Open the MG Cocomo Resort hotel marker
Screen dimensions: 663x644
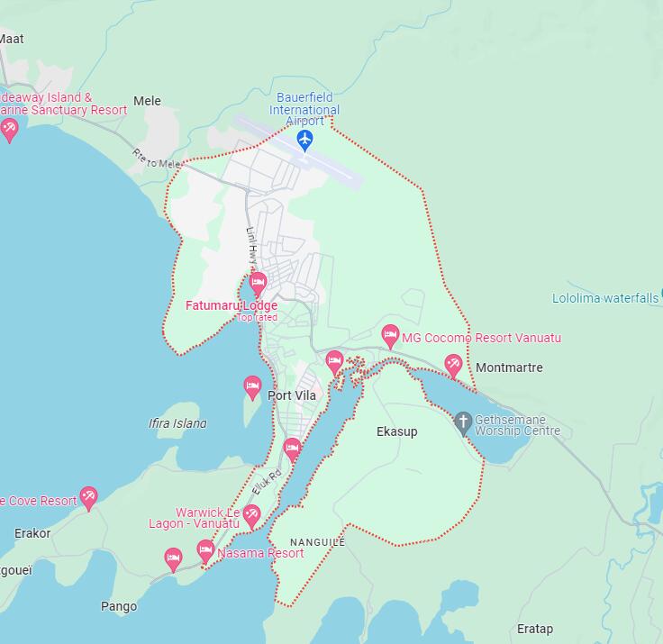click(390, 337)
